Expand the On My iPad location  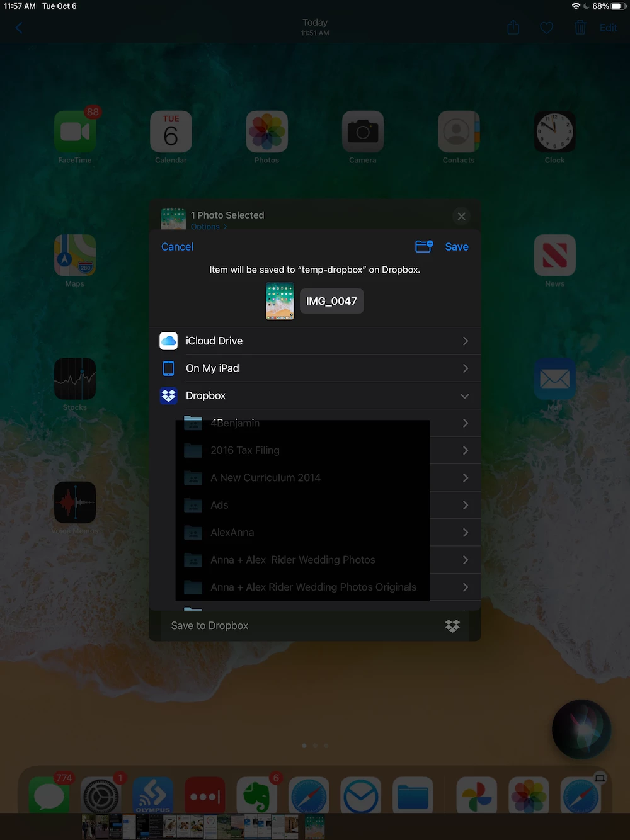click(x=315, y=368)
